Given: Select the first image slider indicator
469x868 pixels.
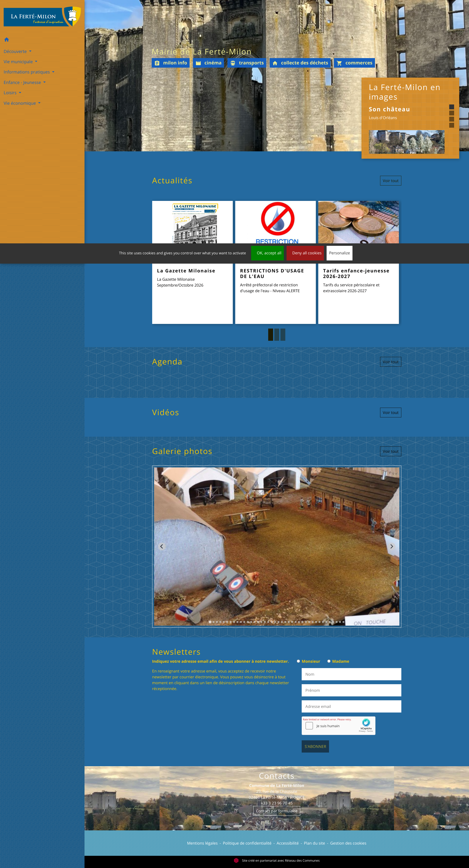Looking at the screenshot, I should (451, 107).
